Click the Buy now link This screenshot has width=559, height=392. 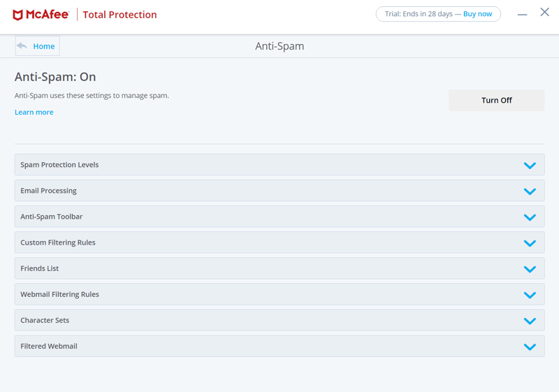pyautogui.click(x=477, y=14)
